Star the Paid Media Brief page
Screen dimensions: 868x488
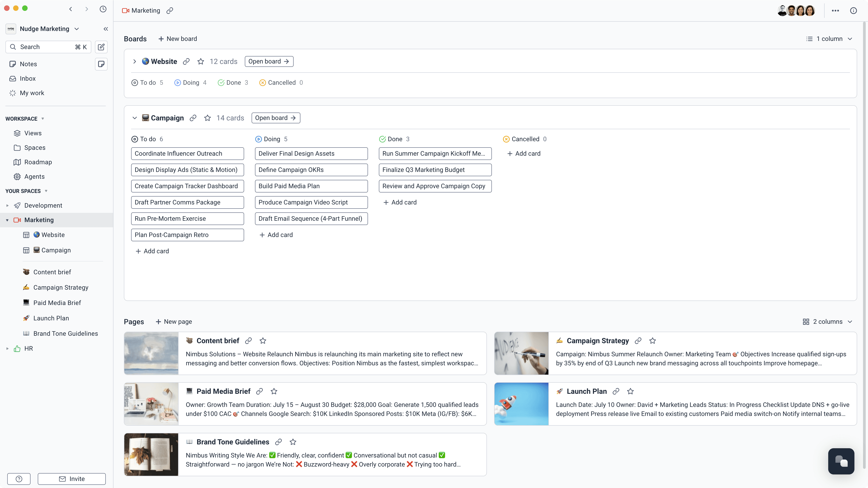[x=274, y=391]
